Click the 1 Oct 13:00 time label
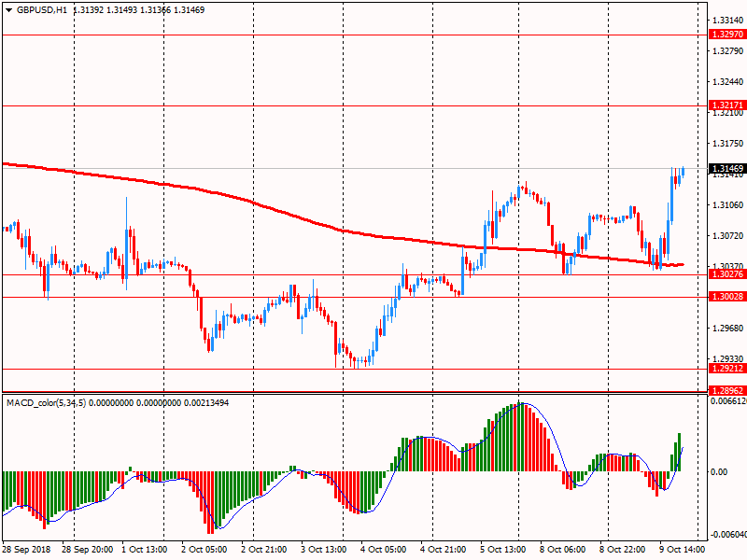This screenshot has height=560, width=747. tap(145, 550)
